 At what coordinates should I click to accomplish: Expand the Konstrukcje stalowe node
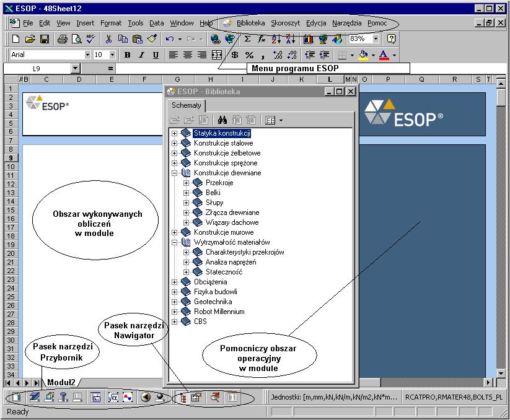coord(174,143)
